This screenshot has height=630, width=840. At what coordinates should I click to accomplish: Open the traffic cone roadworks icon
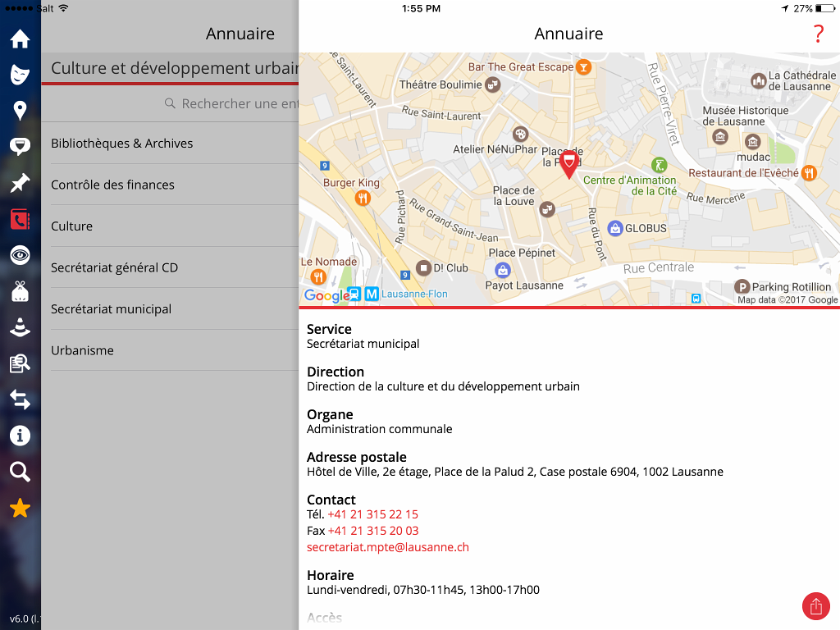[x=20, y=327]
